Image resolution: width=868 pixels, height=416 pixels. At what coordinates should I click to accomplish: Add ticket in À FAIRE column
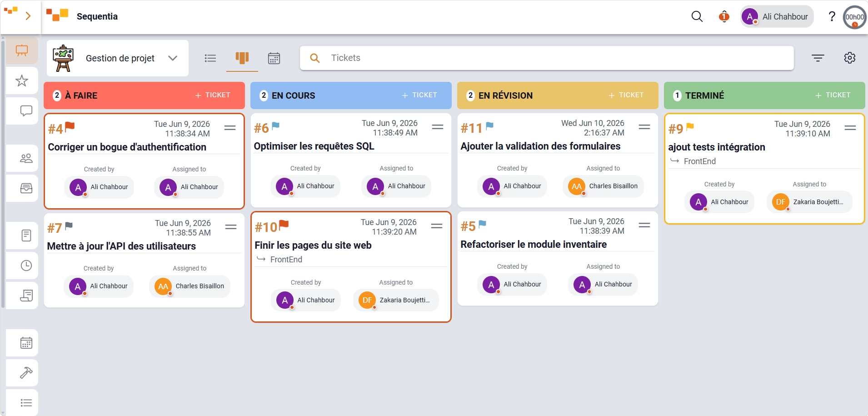coord(213,95)
